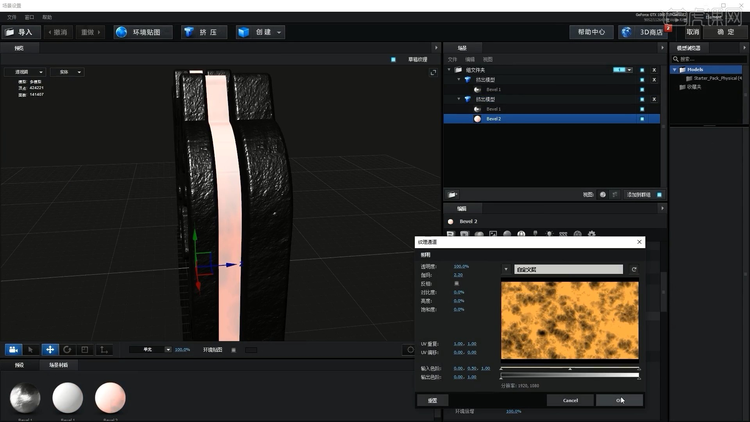Select the anchor point axis tool
The image size is (750, 422).
[103, 350]
